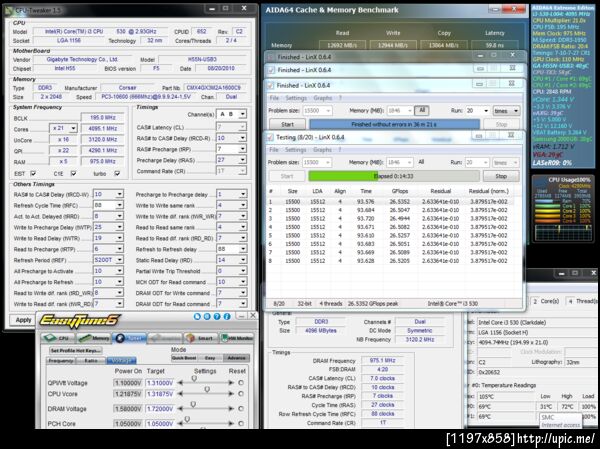This screenshot has width=600, height=449.
Task: Switch to the HW Monitor tab in EasyTune6
Action: click(x=236, y=338)
